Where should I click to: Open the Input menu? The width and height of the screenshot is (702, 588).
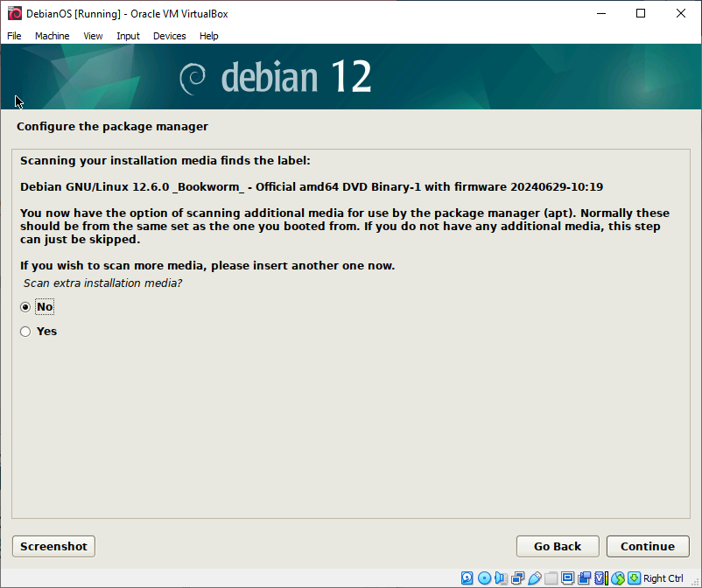[128, 36]
